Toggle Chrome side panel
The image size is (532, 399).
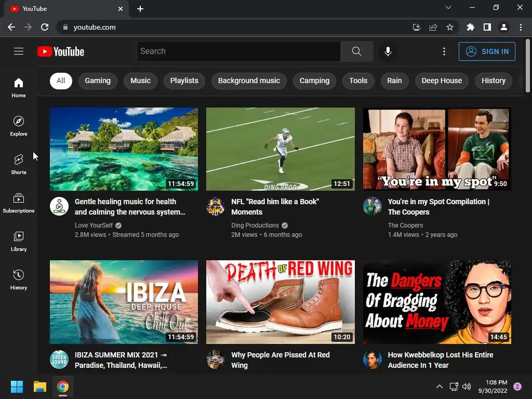[487, 27]
